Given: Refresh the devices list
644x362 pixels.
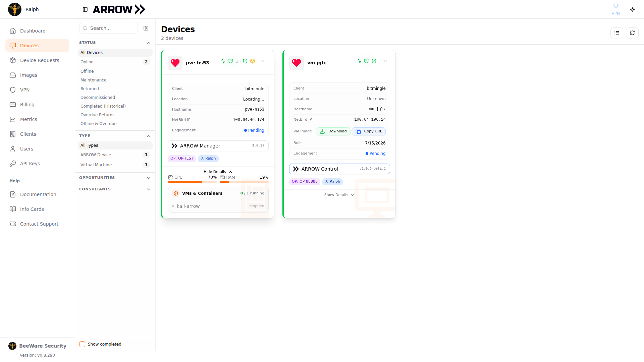Looking at the screenshot, I should (632, 33).
